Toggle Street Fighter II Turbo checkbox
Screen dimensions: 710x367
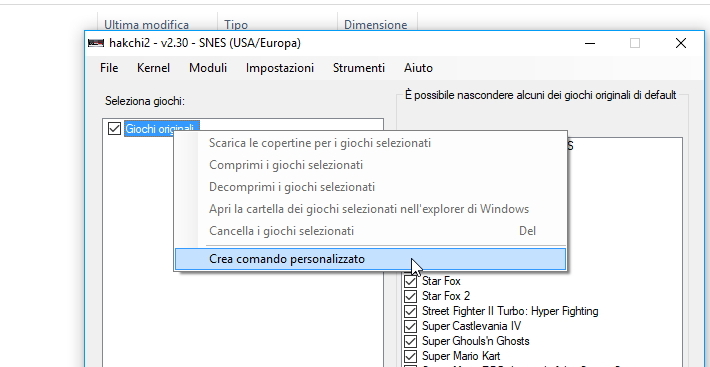[410, 311]
